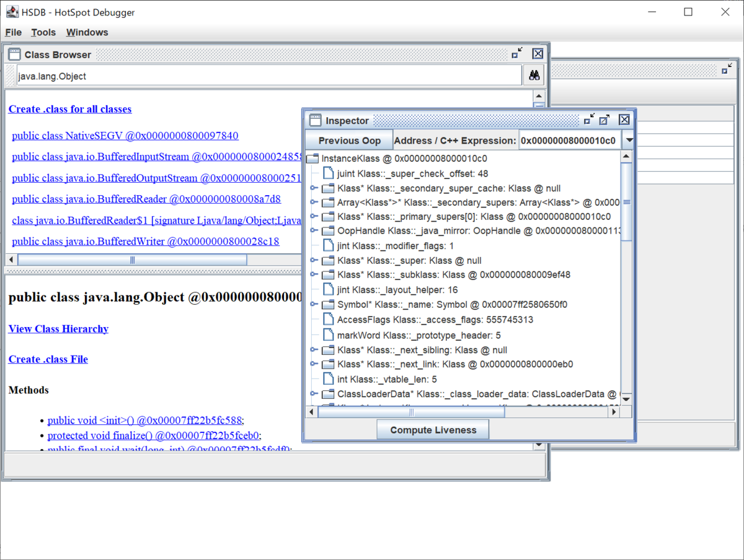Maximize the Inspector internal window

(604, 120)
